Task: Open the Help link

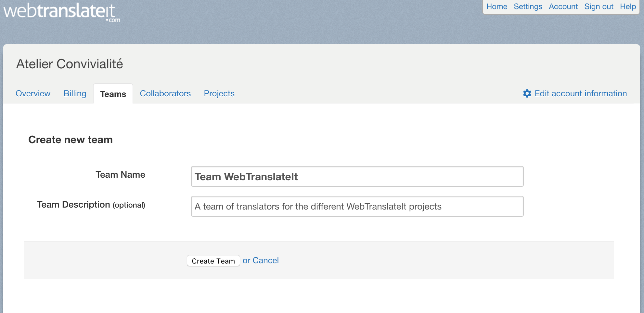Action: pyautogui.click(x=628, y=7)
